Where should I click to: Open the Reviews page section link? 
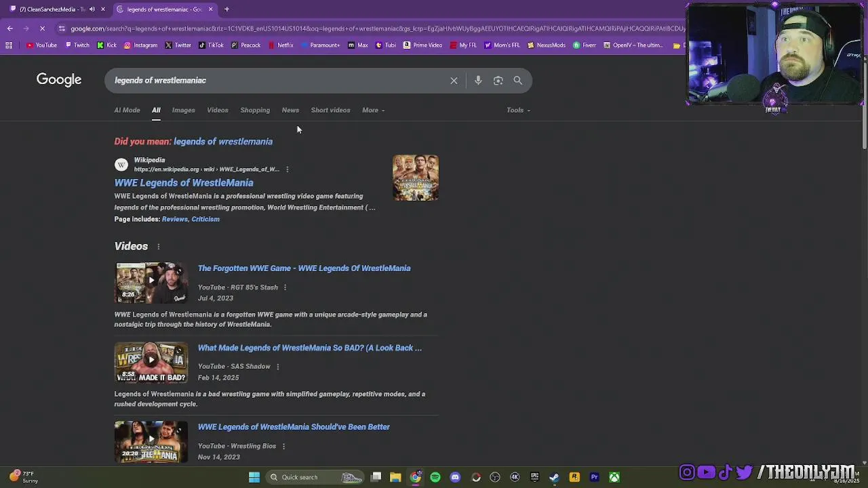pos(174,220)
